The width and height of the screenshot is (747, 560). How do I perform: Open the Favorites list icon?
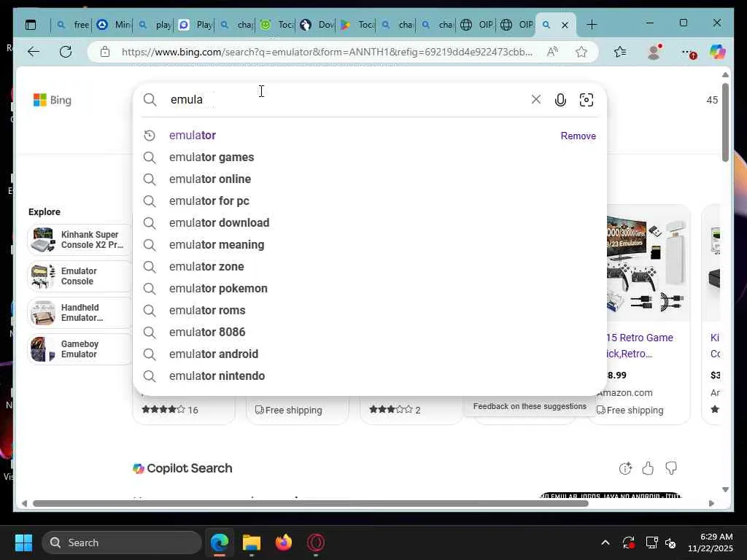point(620,52)
